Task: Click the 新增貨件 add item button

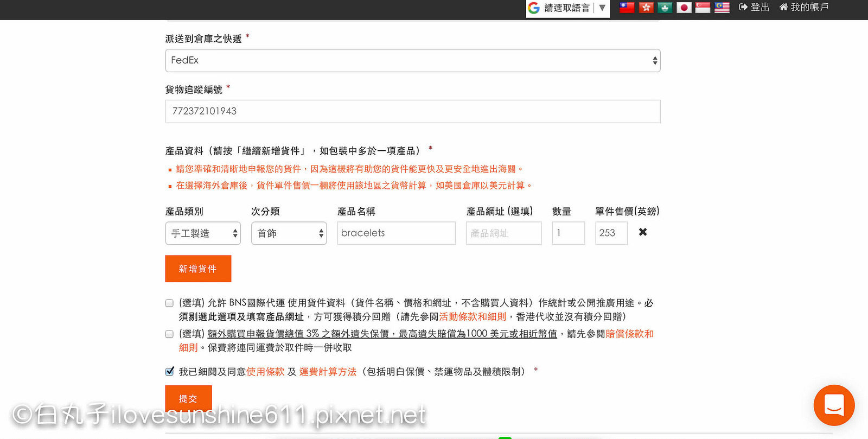Action: 198,269
